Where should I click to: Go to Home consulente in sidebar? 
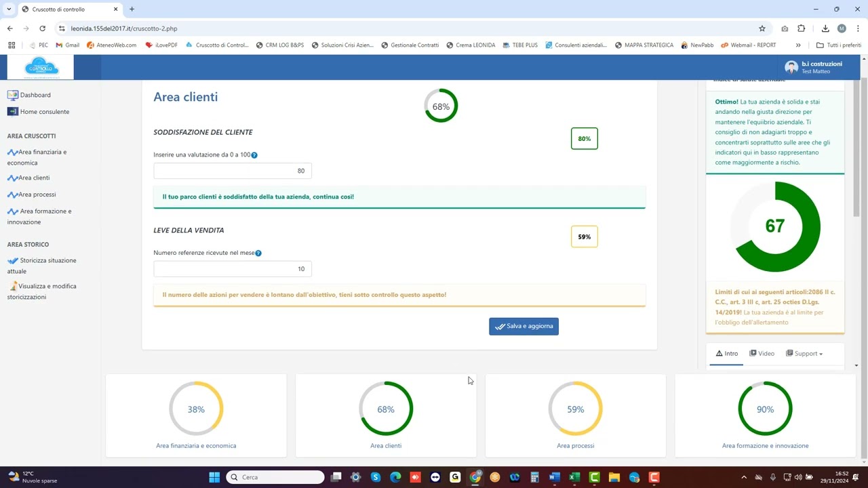[44, 112]
